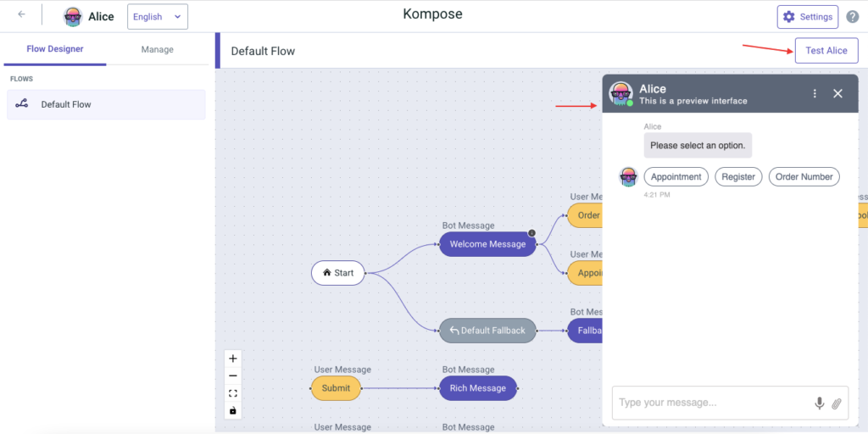Open the chat preview three-dot menu
Image resolution: width=868 pixels, height=434 pixels.
[815, 93]
